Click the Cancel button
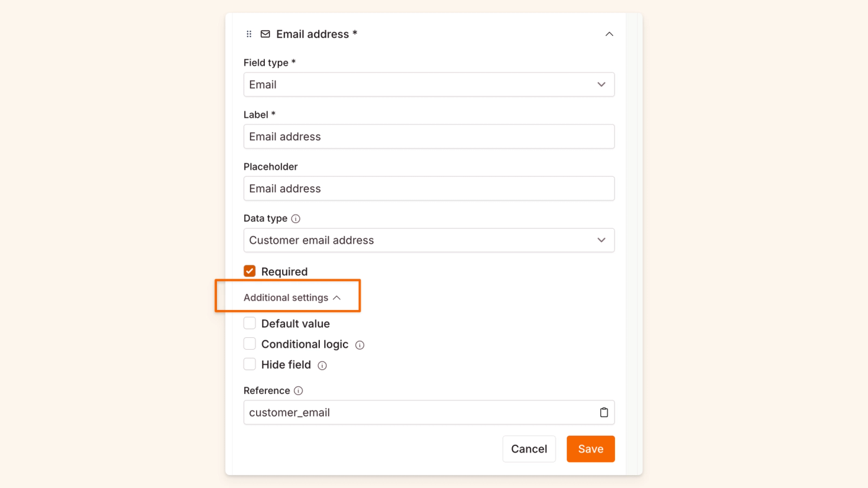868x488 pixels. tap(529, 448)
